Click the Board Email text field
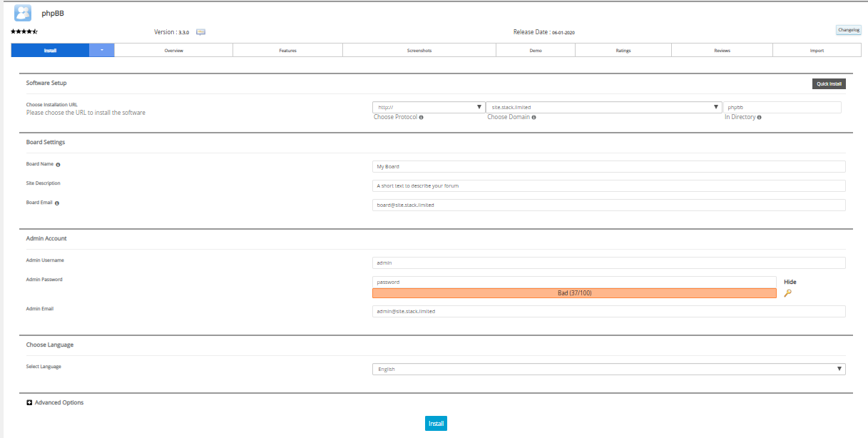 click(608, 205)
